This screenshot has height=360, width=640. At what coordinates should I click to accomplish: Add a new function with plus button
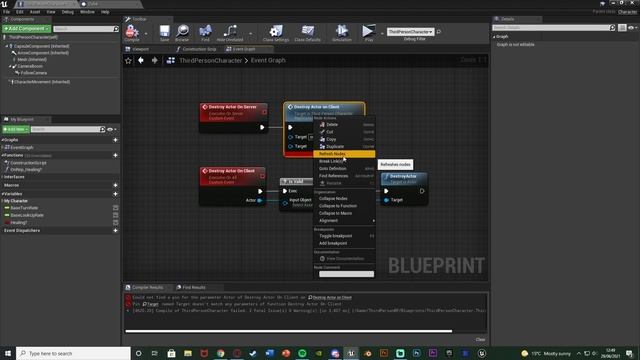pos(116,156)
